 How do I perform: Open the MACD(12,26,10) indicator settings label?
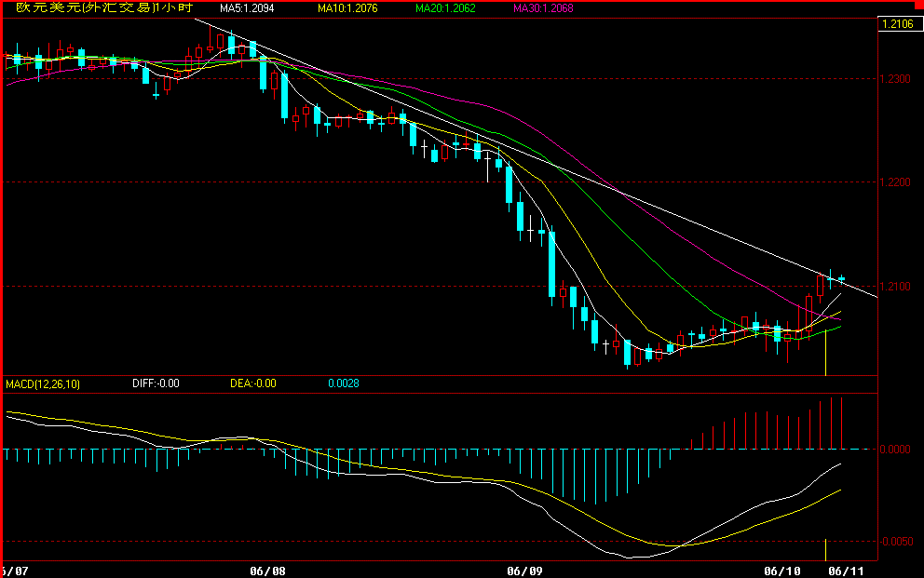43,383
